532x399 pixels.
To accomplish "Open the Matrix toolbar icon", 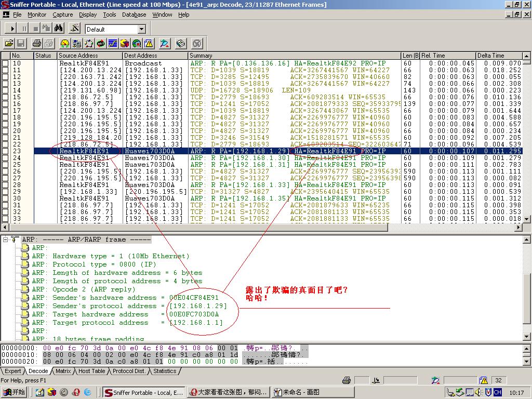I will [x=89, y=43].
